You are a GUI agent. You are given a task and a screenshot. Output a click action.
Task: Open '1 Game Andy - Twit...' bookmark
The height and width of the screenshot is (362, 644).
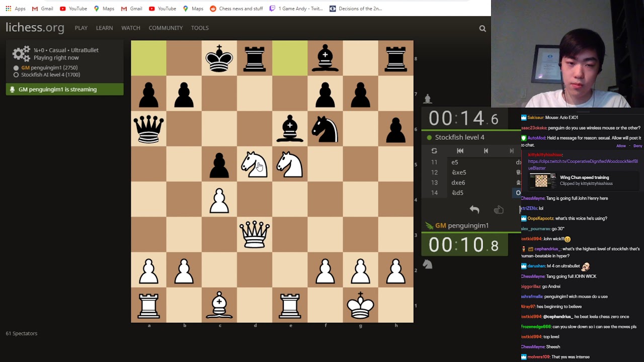(296, 9)
